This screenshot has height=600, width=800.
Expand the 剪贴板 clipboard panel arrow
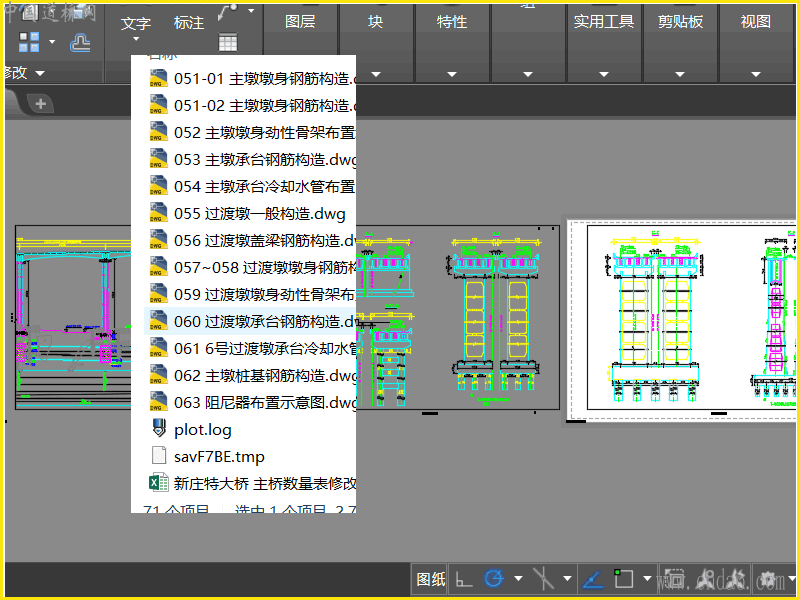[680, 74]
